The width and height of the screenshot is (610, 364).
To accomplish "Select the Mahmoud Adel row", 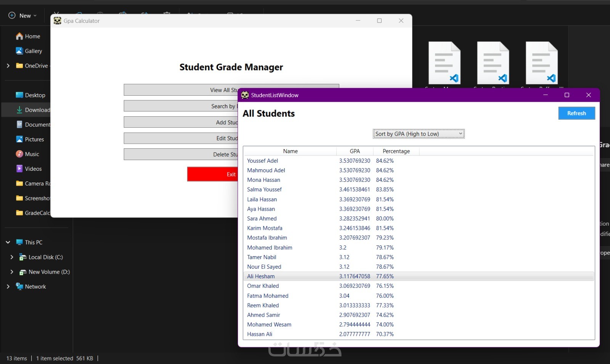I will [x=419, y=170].
